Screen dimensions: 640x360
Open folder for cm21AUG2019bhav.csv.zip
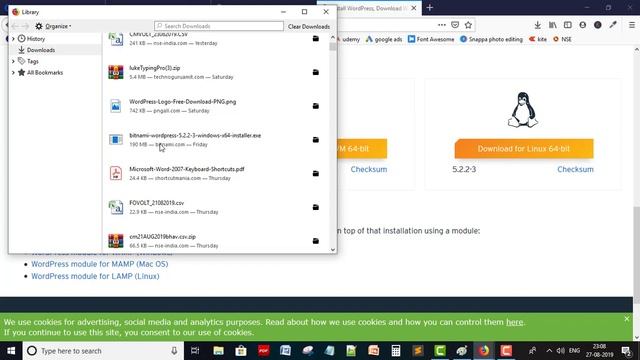[316, 241]
